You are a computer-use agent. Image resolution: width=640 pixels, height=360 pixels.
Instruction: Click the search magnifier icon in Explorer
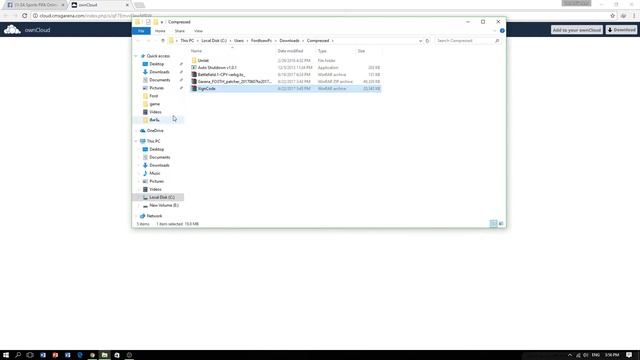point(497,41)
